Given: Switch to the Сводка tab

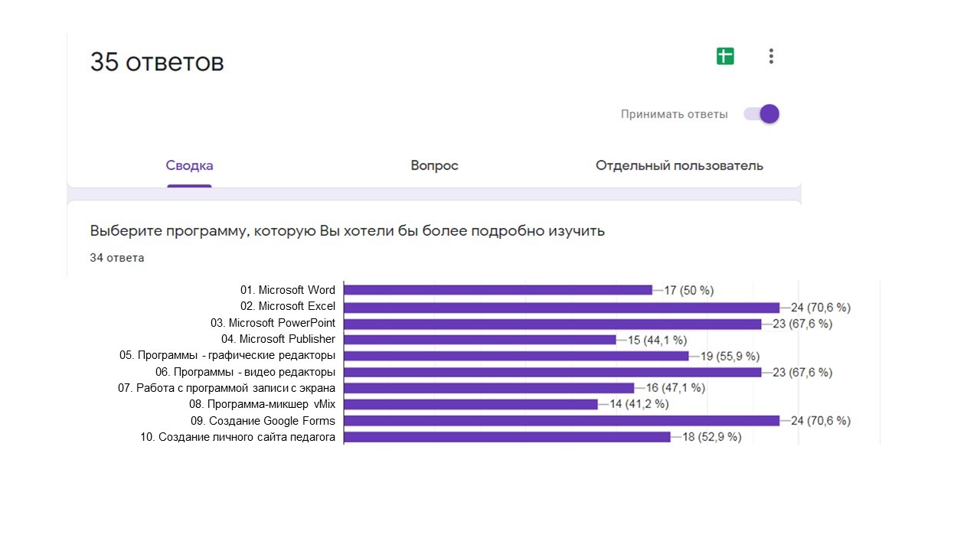Looking at the screenshot, I should (189, 165).
